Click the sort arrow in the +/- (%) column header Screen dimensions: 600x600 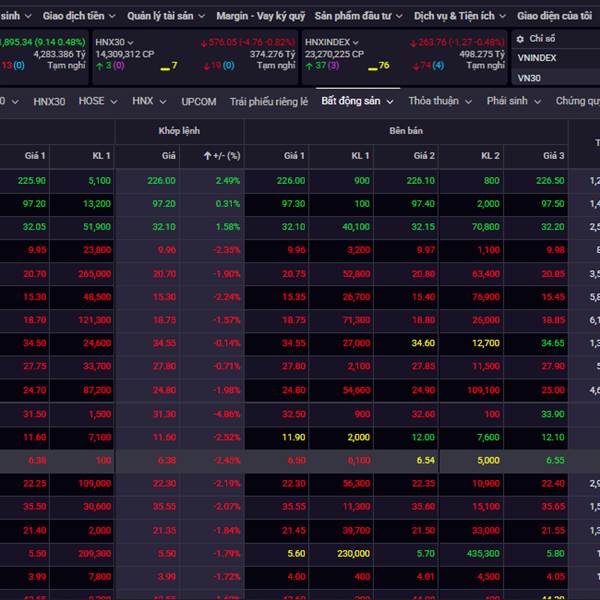pos(206,156)
